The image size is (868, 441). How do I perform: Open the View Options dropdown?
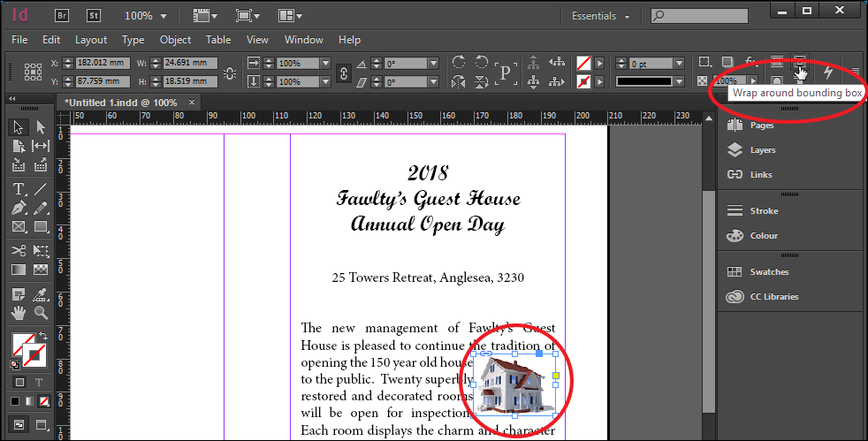click(x=205, y=16)
